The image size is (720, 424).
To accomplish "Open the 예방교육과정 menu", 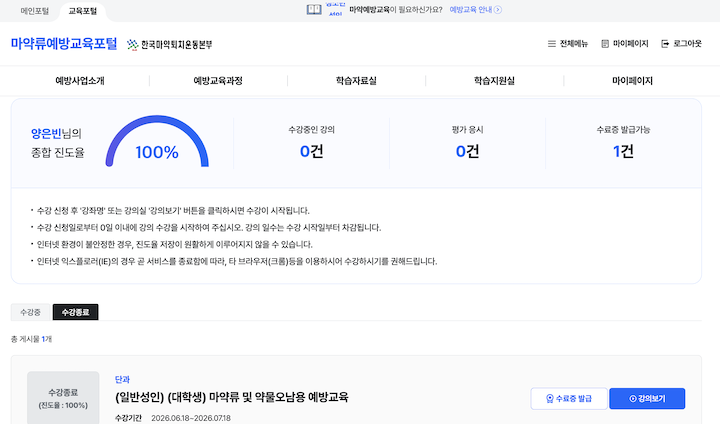I will click(218, 81).
